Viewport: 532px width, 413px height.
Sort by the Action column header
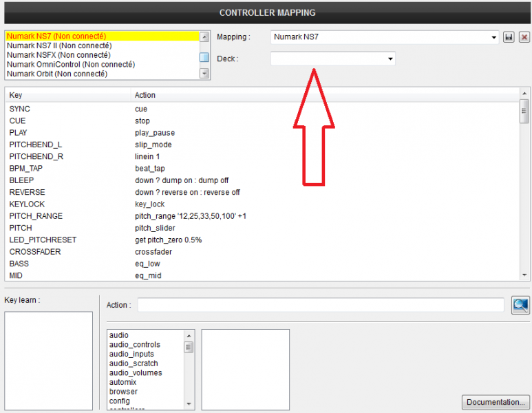coord(325,95)
